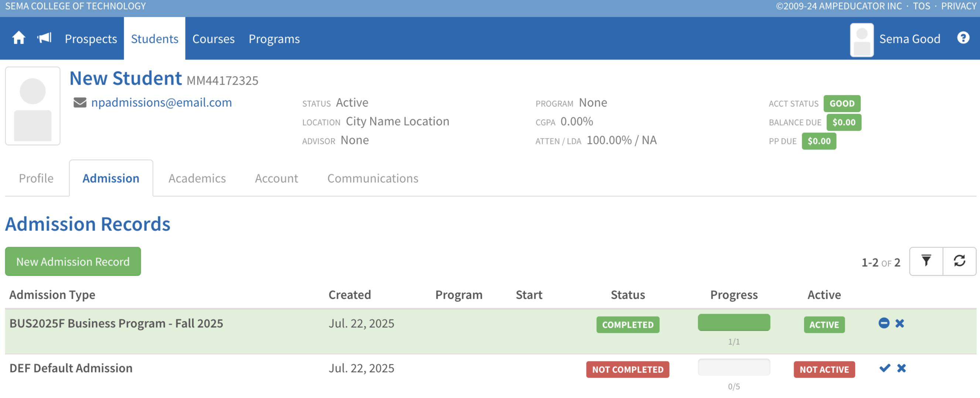Delete the BUS2025F Business Program record

click(x=900, y=323)
